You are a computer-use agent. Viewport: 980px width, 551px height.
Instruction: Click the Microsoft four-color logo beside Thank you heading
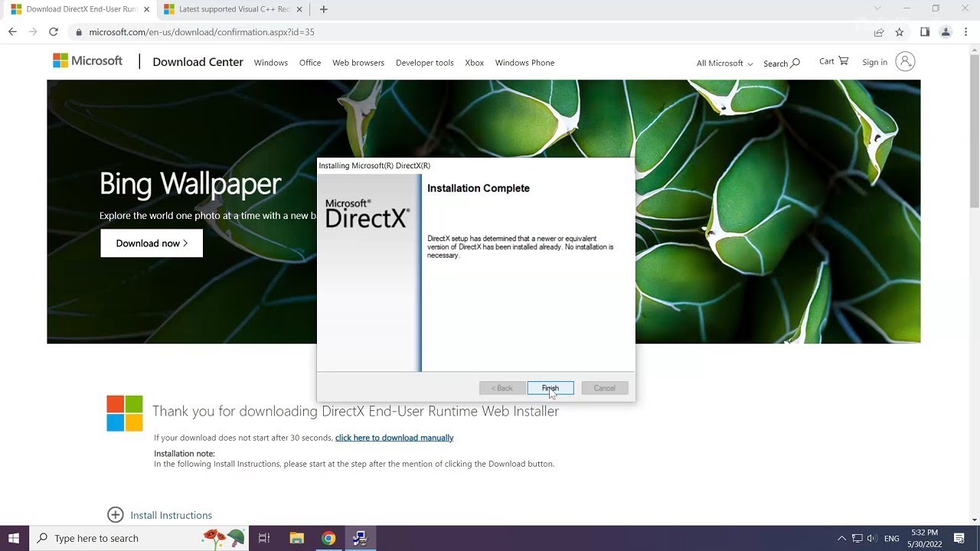tap(125, 413)
